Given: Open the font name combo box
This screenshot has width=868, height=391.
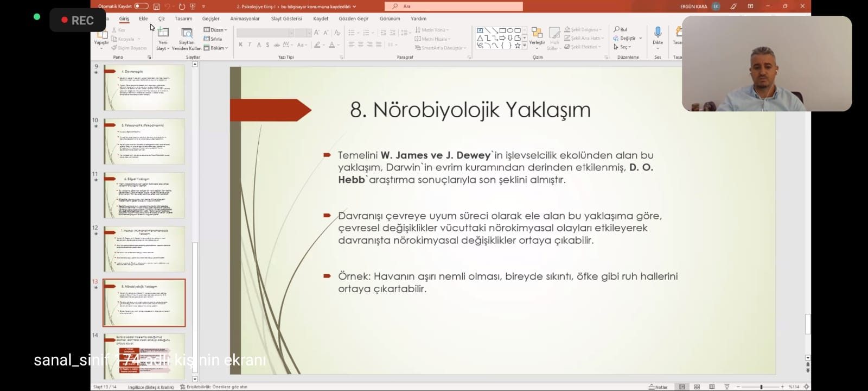Looking at the screenshot, I should tap(265, 33).
